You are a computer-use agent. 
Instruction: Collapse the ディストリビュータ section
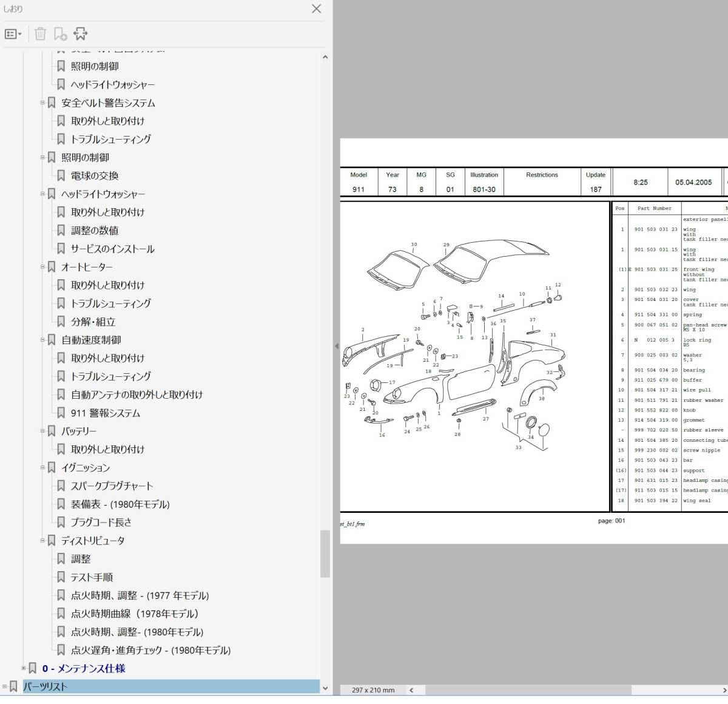point(43,540)
